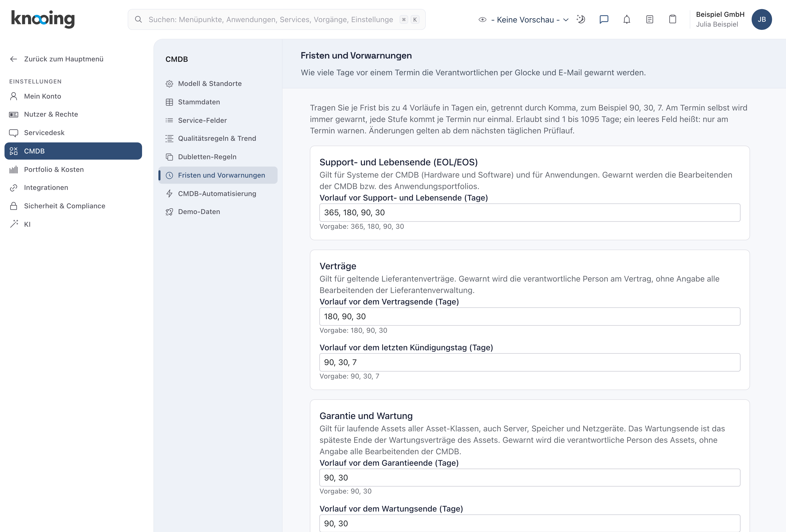The height and width of the screenshot is (532, 786).
Task: Select Fristen und Vorwarnungen submenu
Action: click(x=218, y=175)
